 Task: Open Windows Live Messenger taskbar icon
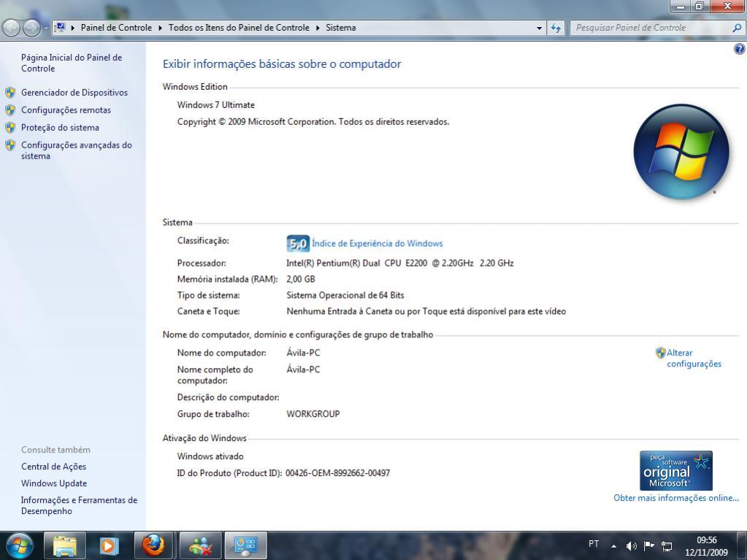click(200, 545)
